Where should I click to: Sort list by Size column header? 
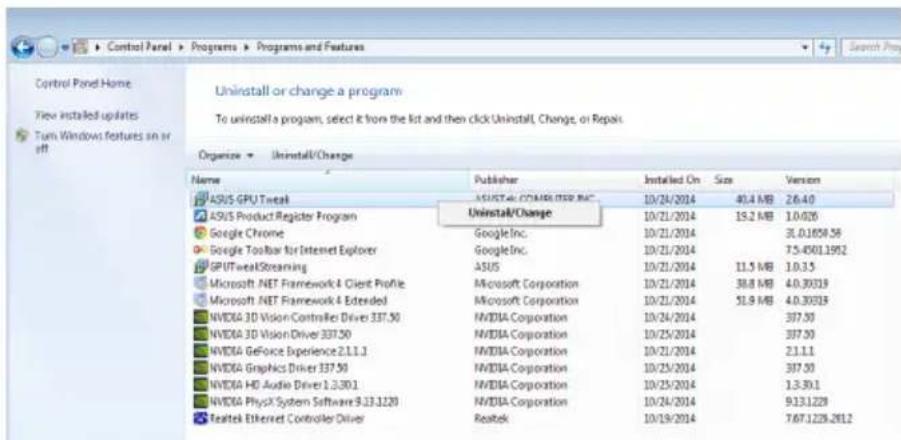(x=746, y=180)
